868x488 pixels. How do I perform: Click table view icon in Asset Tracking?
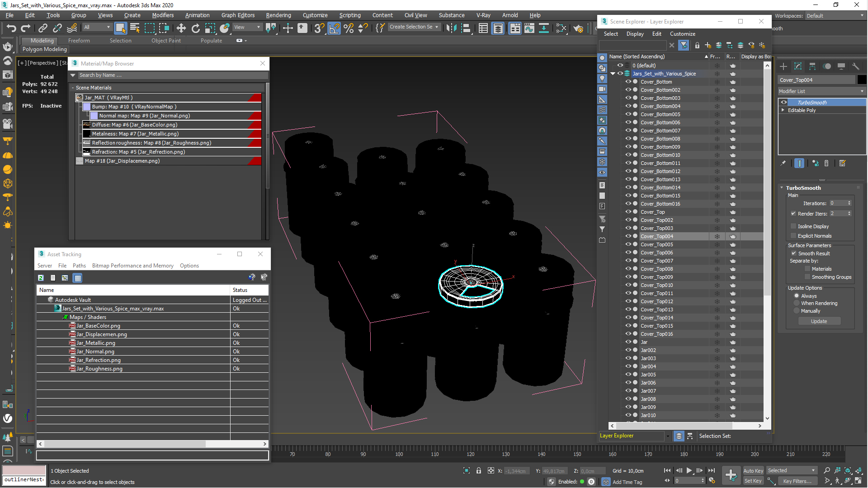[78, 278]
